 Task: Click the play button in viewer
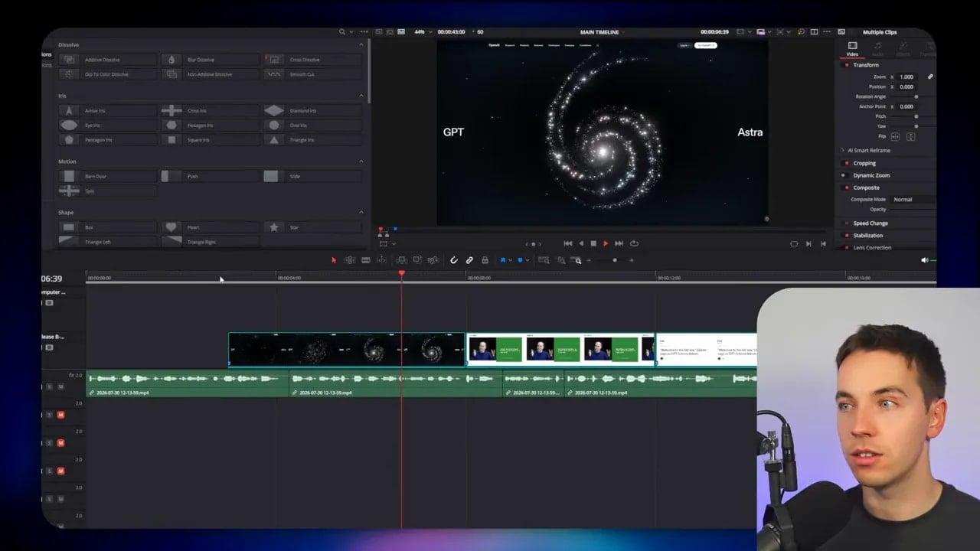(606, 243)
